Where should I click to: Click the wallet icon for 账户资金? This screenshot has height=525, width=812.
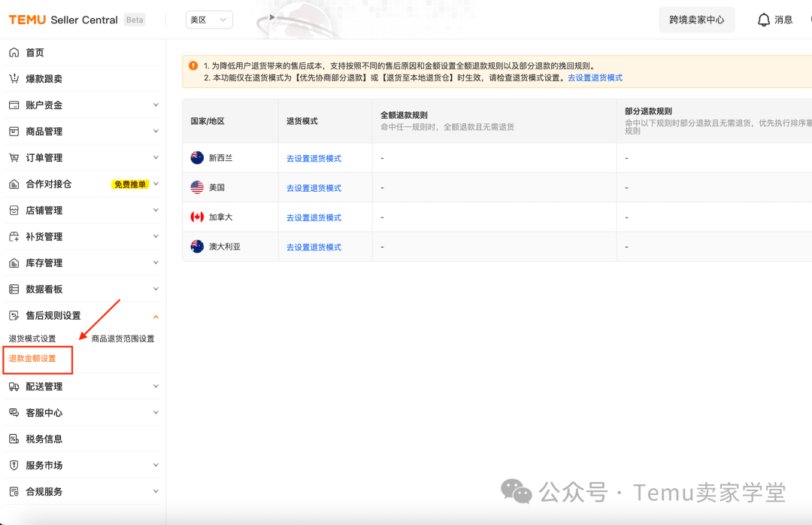pyautogui.click(x=14, y=105)
